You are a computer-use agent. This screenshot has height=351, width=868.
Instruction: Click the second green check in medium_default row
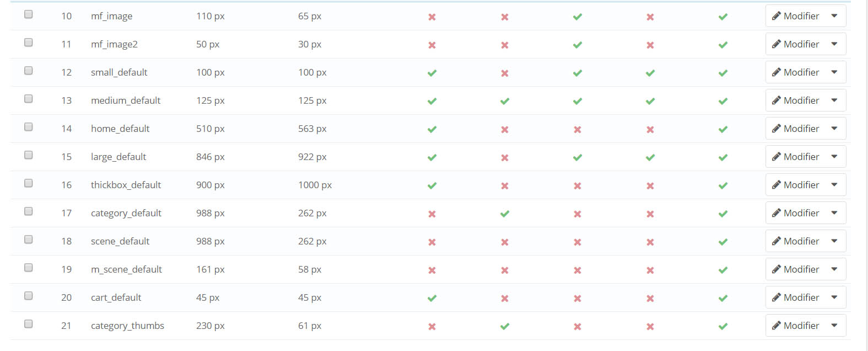[505, 101]
